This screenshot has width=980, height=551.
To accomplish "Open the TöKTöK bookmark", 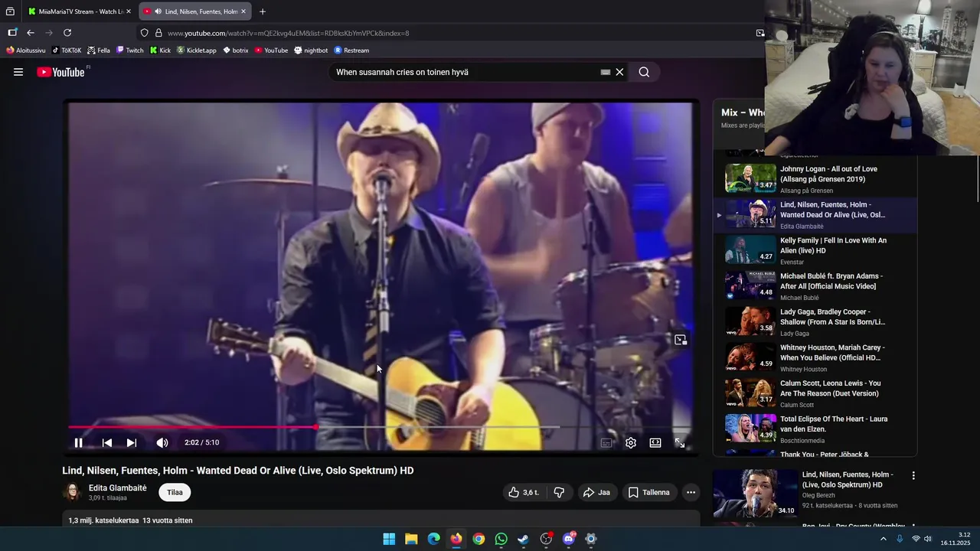I will pyautogui.click(x=67, y=51).
